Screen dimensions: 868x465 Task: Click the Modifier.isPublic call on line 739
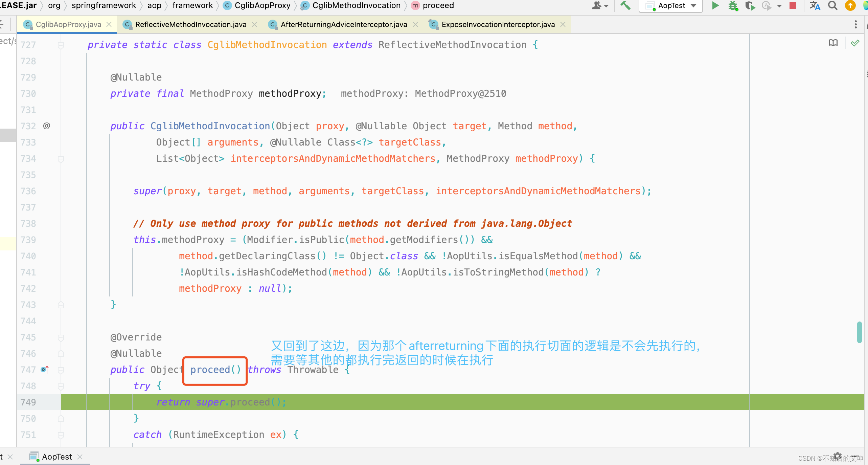click(x=295, y=240)
